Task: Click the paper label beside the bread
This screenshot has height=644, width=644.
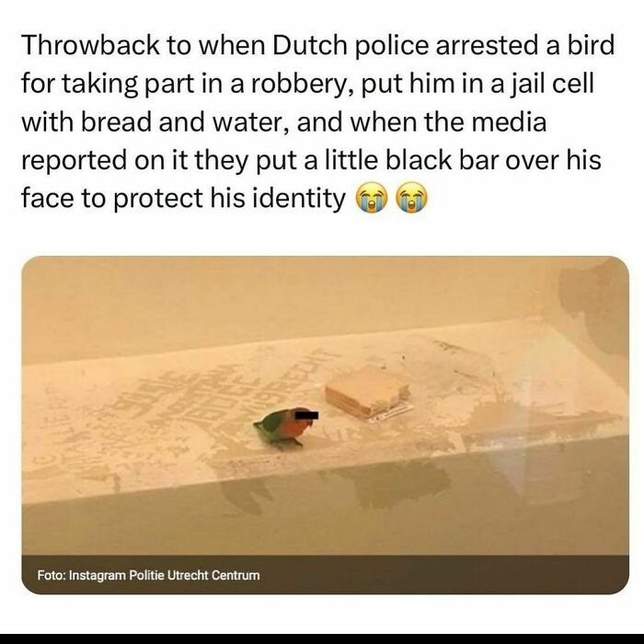Action: (x=392, y=413)
